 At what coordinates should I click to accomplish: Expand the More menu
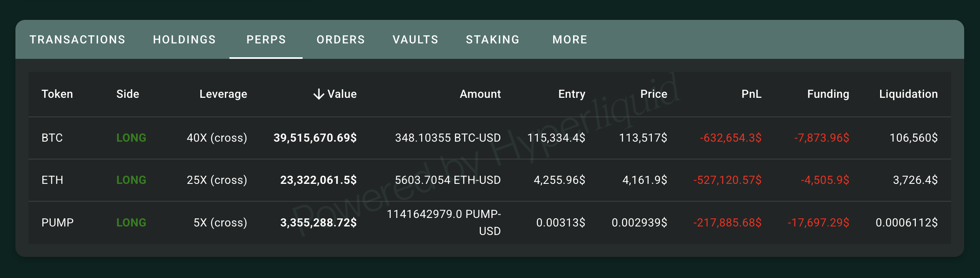point(570,39)
